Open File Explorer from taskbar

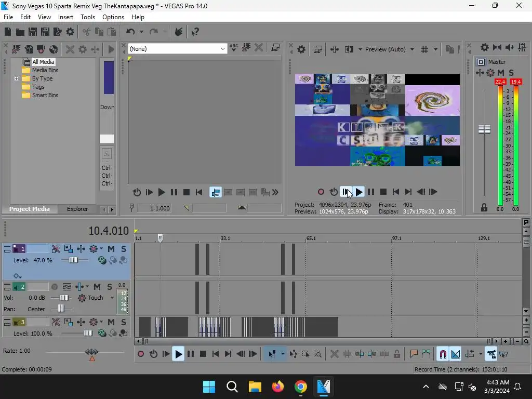pos(255,387)
